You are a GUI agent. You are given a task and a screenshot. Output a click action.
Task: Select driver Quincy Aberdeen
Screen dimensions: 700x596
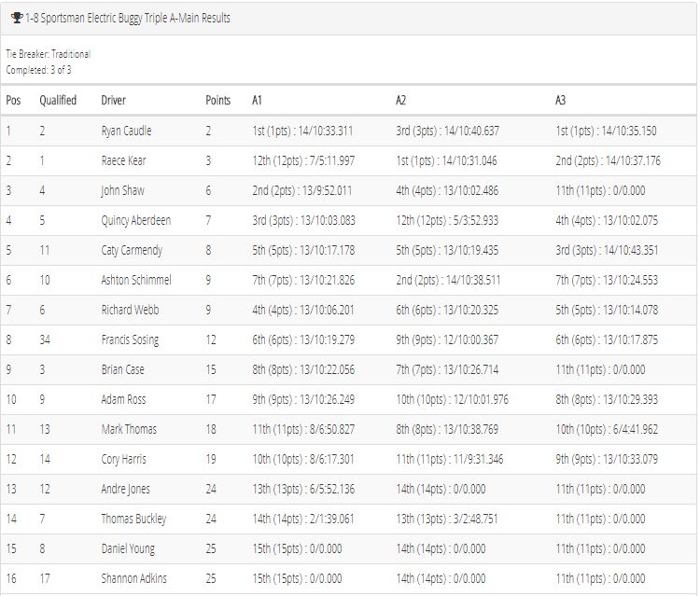click(135, 220)
